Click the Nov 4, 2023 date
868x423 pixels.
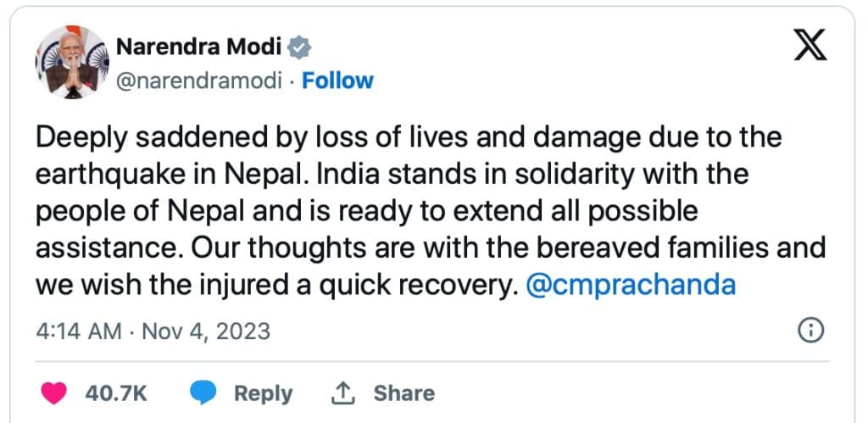click(205, 330)
